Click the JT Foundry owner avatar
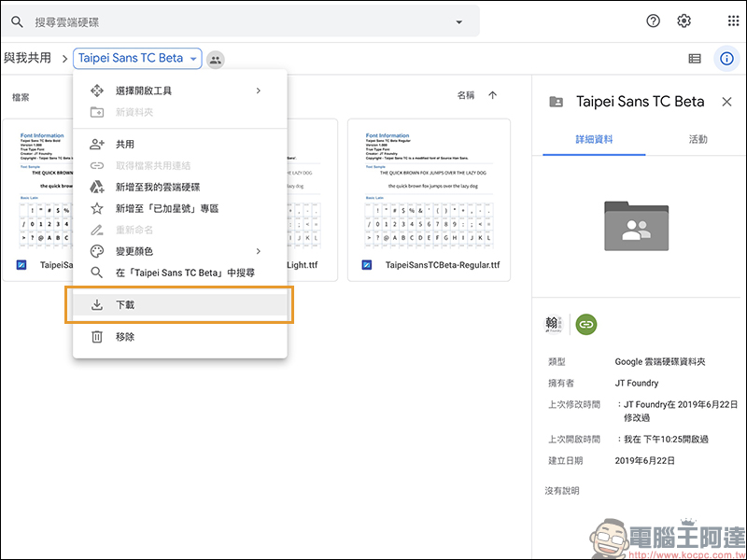 point(554,325)
